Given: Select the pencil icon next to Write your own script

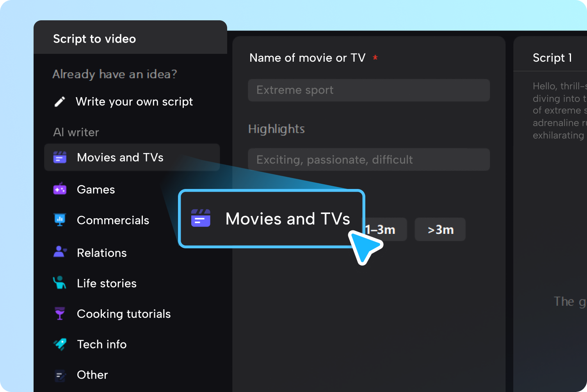Looking at the screenshot, I should coord(60,101).
